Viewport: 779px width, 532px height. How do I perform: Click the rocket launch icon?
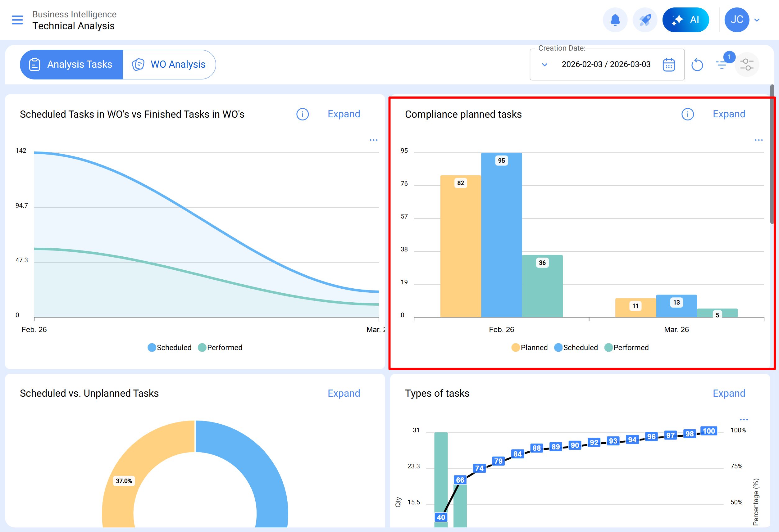tap(645, 20)
